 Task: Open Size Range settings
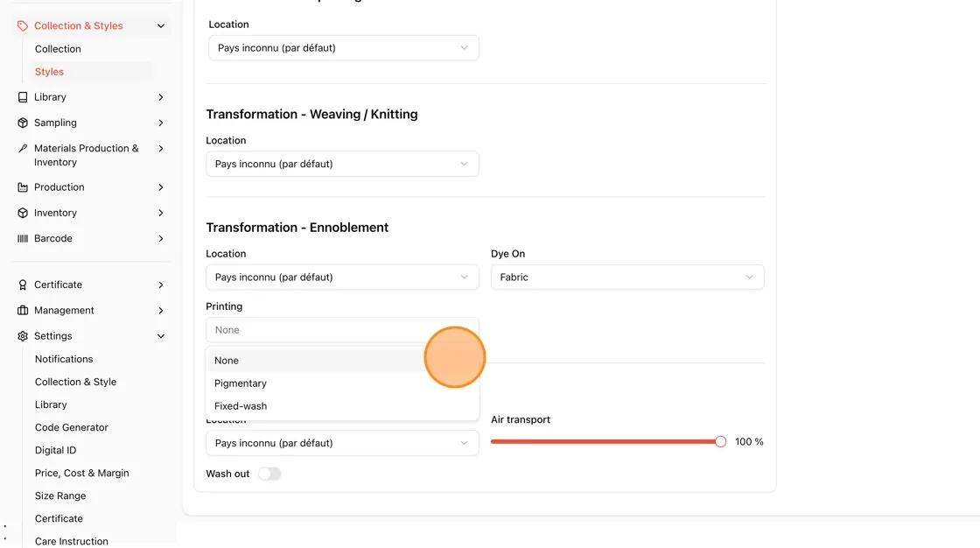coord(60,496)
